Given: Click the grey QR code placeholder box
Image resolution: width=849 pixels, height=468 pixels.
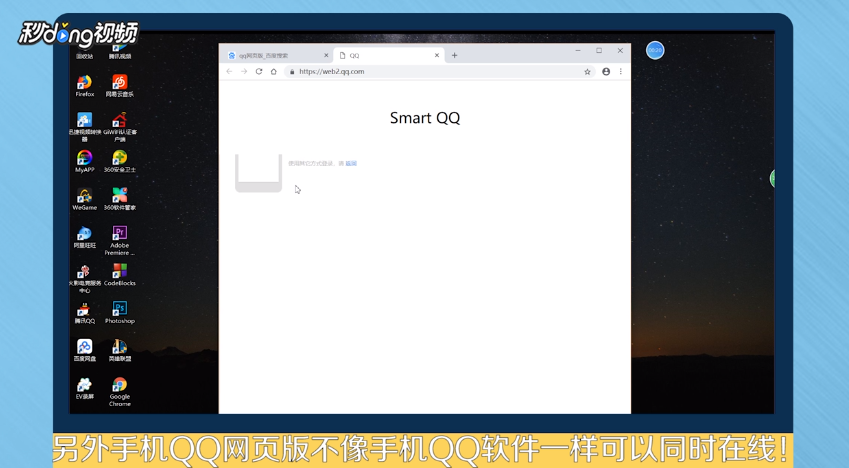Looking at the screenshot, I should (258, 173).
